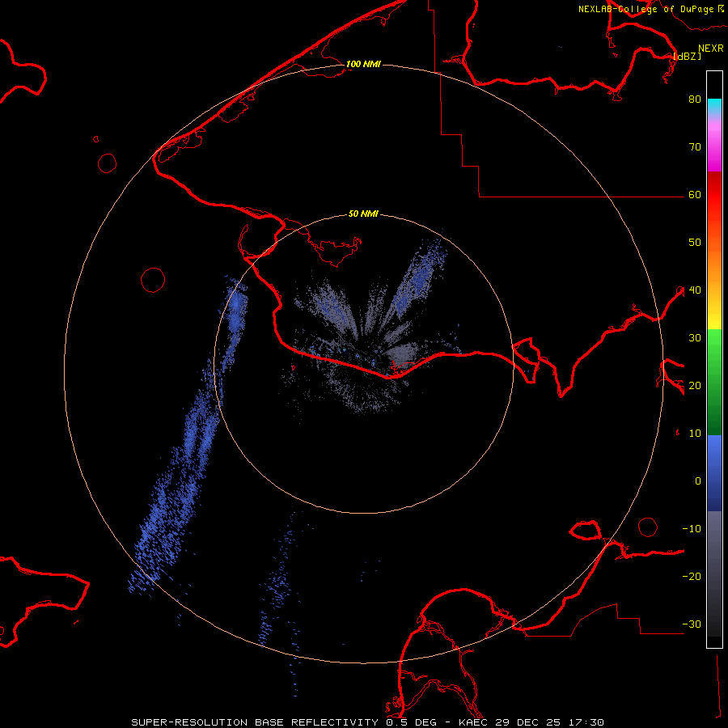Image resolution: width=728 pixels, height=728 pixels.
Task: Click the -10 value on dBZ scale
Action: pyautogui.click(x=692, y=529)
